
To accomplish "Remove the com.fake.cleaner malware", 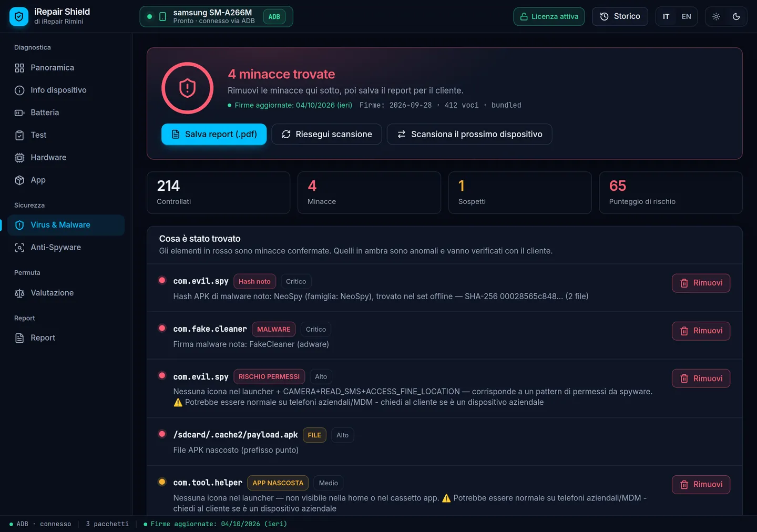I will [x=701, y=331].
